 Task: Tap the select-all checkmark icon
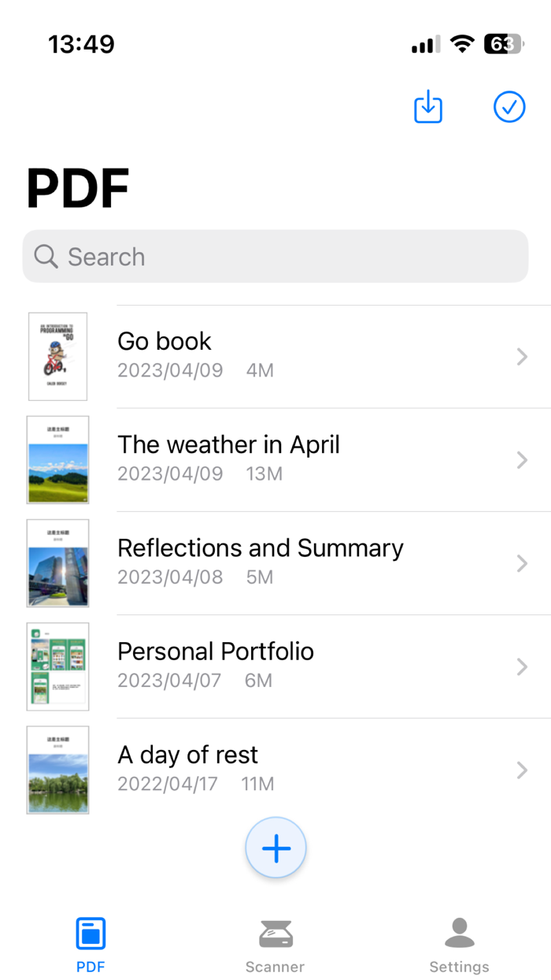pos(509,107)
